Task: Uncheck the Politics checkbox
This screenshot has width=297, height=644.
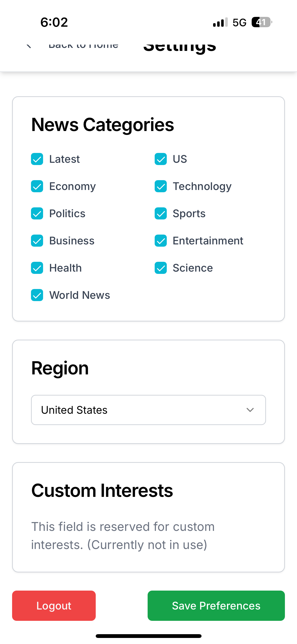Action: 37,213
